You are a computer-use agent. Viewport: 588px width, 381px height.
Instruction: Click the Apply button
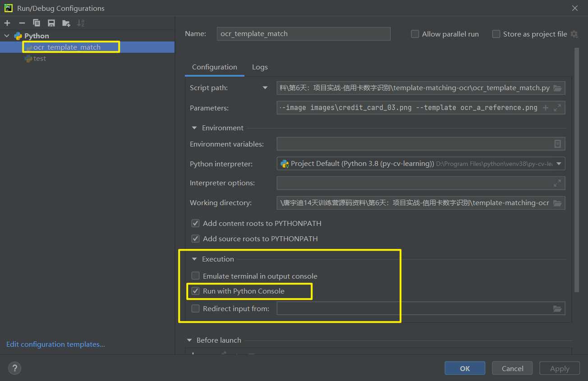coord(560,368)
